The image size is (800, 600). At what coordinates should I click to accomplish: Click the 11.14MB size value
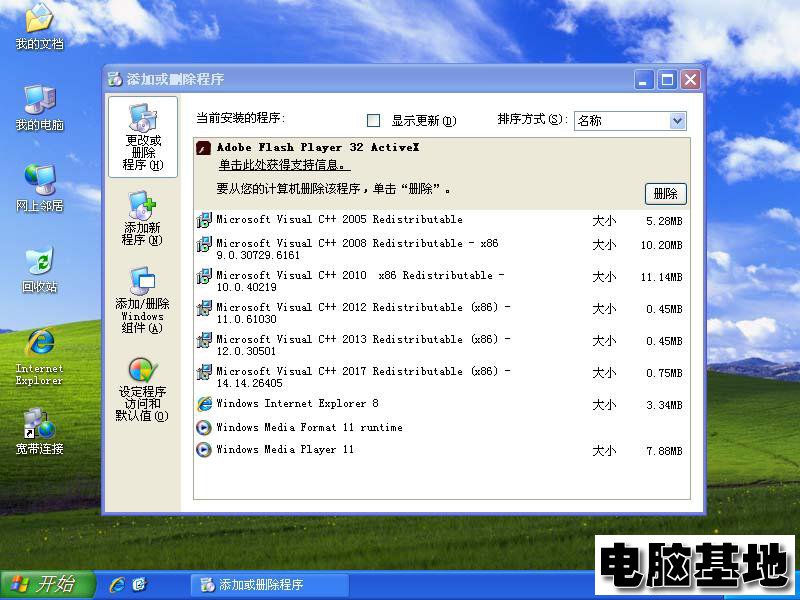(x=661, y=278)
